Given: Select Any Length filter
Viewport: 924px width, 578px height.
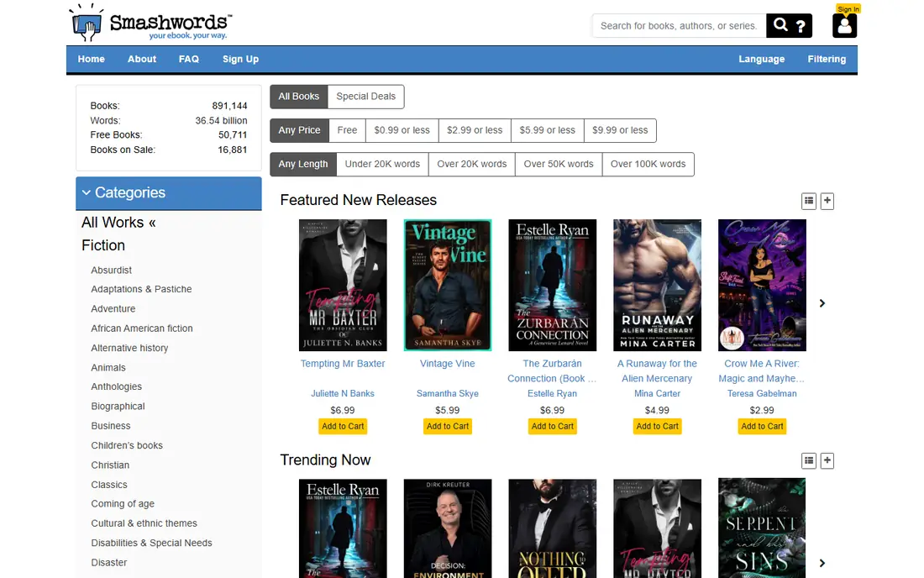Looking at the screenshot, I should (303, 165).
